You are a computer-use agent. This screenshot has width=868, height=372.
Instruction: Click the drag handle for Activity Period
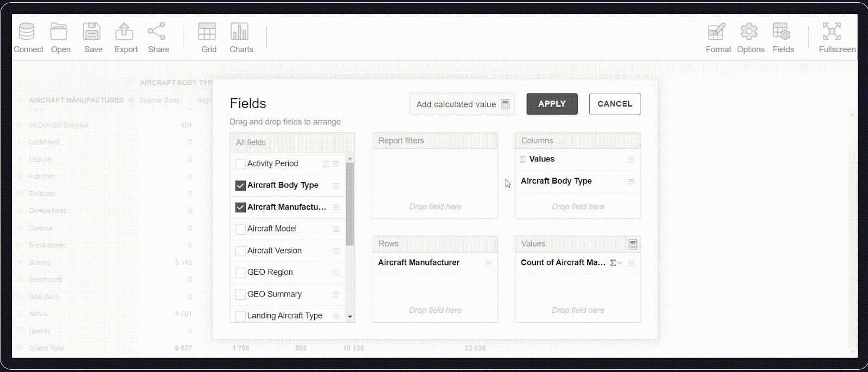(x=336, y=164)
